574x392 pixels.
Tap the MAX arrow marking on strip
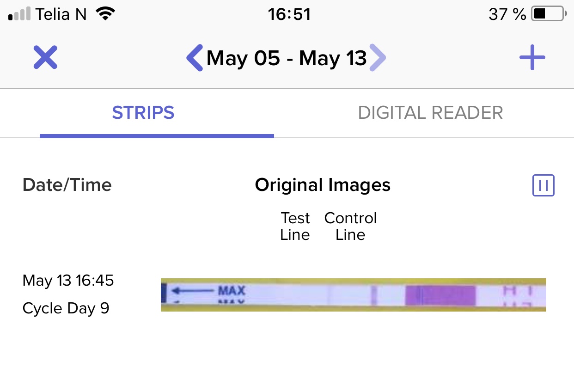(x=208, y=291)
